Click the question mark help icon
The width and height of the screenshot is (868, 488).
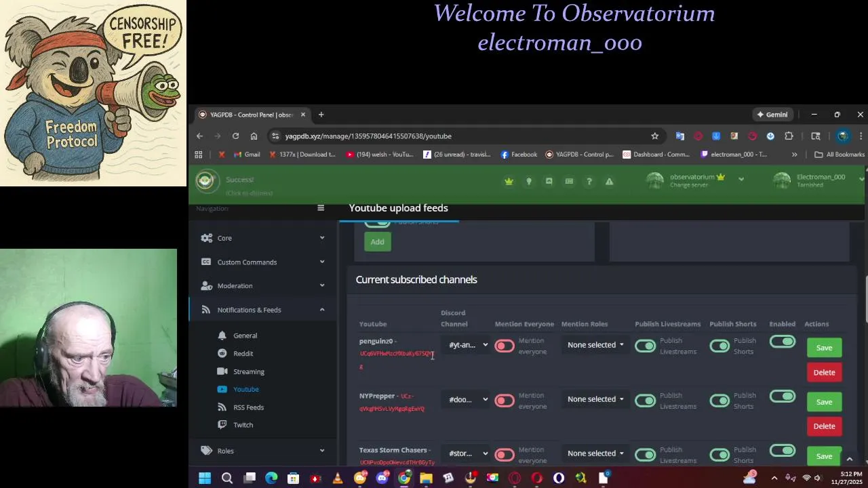(589, 181)
